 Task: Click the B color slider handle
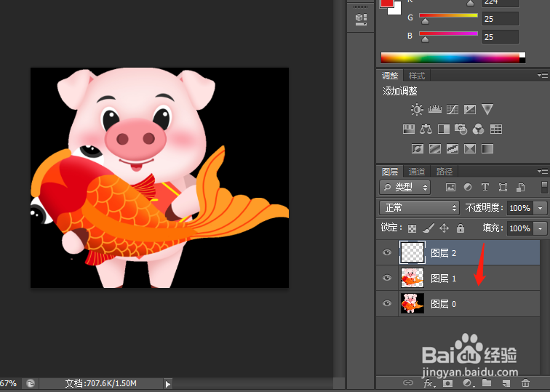pos(425,39)
